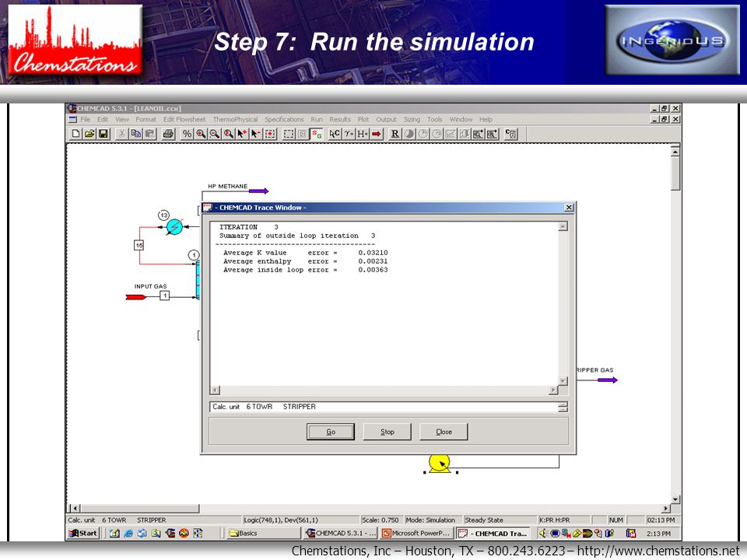The image size is (747, 560).
Task: Toggle the S/G simulation-graphics mode icon
Action: pyautogui.click(x=317, y=134)
